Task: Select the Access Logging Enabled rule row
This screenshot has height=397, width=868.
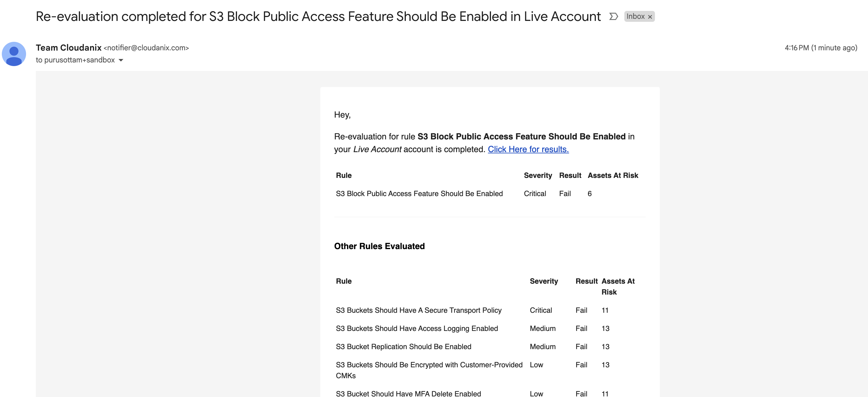Action: pyautogui.click(x=416, y=328)
